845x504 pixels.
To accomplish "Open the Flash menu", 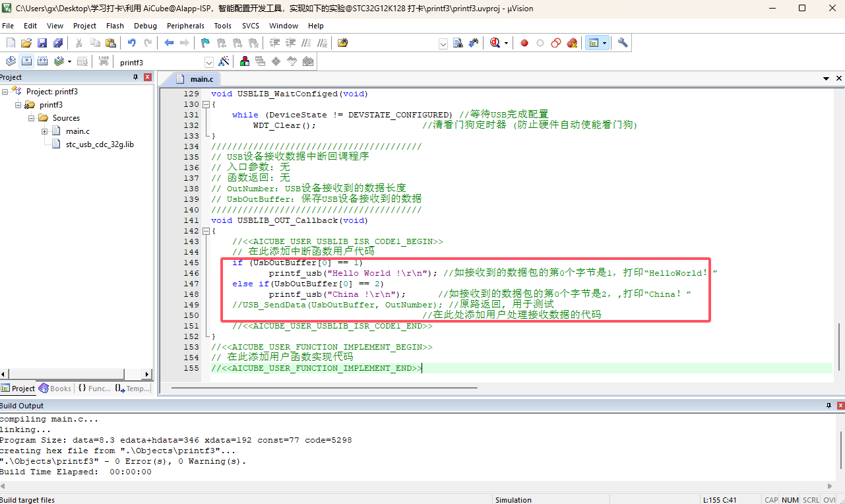I will coord(115,26).
